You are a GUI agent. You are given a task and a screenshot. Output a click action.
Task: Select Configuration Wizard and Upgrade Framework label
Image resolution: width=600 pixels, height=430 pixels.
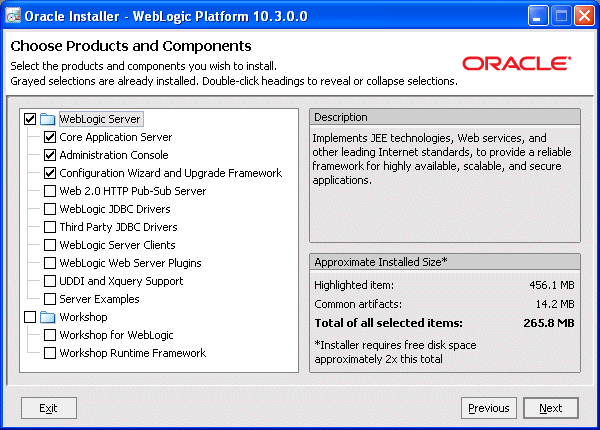pos(171,173)
